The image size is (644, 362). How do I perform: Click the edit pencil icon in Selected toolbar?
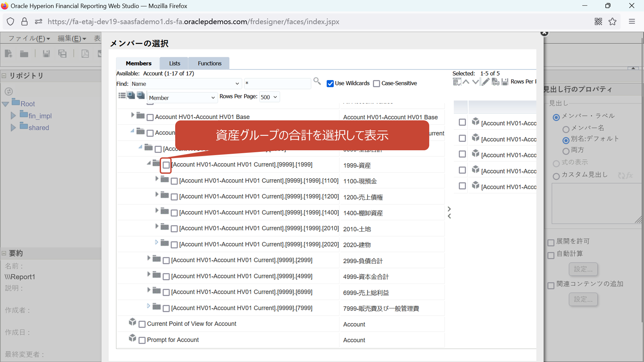click(486, 82)
